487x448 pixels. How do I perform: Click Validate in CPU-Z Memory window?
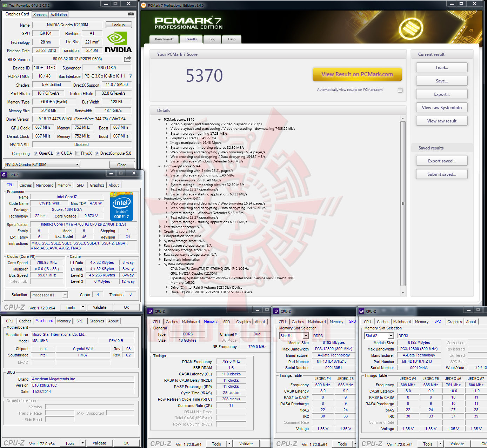pos(246,444)
